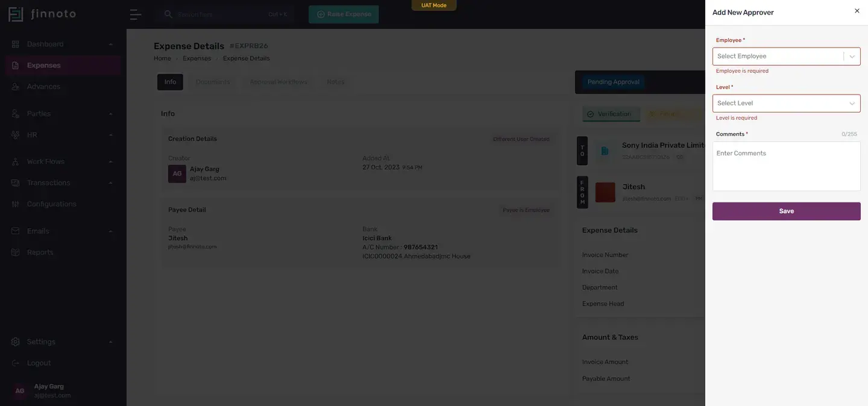
Task: Click 'Icici Bank' text
Action: 377,239
